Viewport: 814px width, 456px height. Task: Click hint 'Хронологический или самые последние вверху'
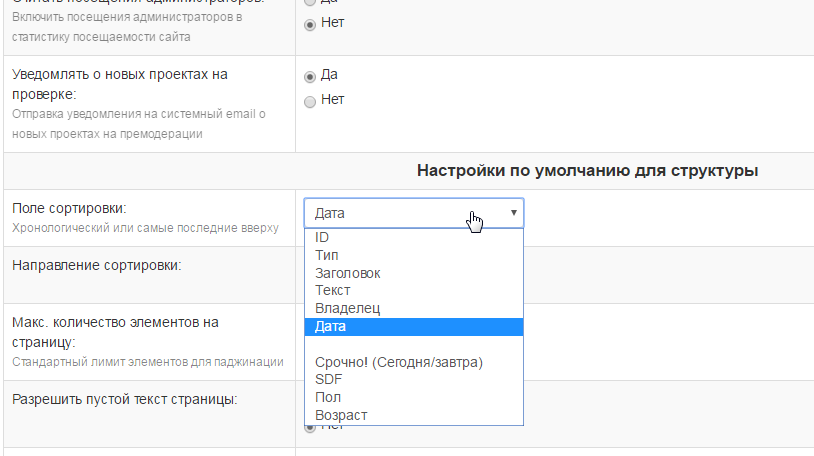click(x=145, y=228)
